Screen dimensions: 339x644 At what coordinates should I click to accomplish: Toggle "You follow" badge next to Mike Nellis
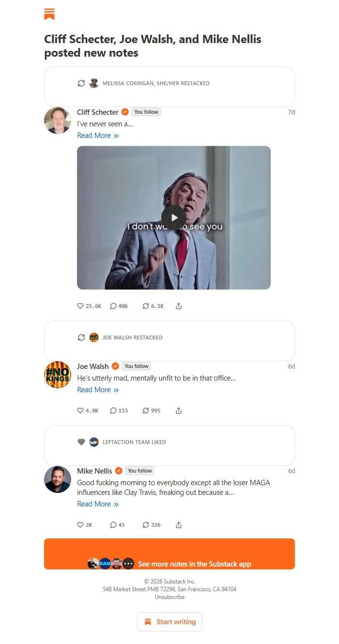(139, 471)
